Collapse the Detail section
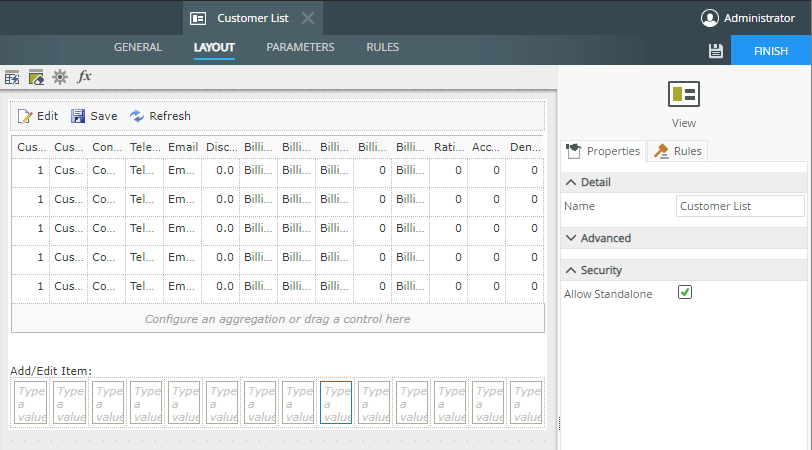The height and width of the screenshot is (450, 812). [x=571, y=183]
